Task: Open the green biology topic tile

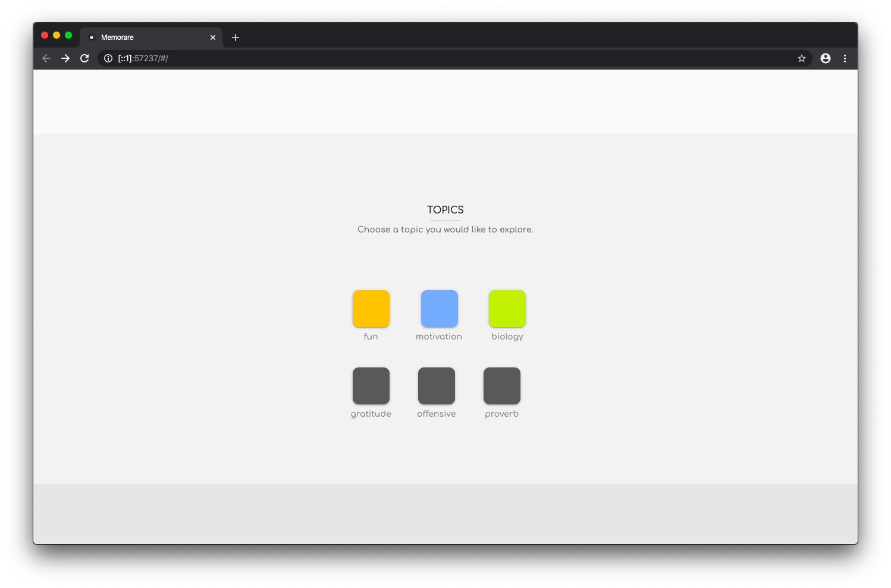Action: pyautogui.click(x=507, y=309)
